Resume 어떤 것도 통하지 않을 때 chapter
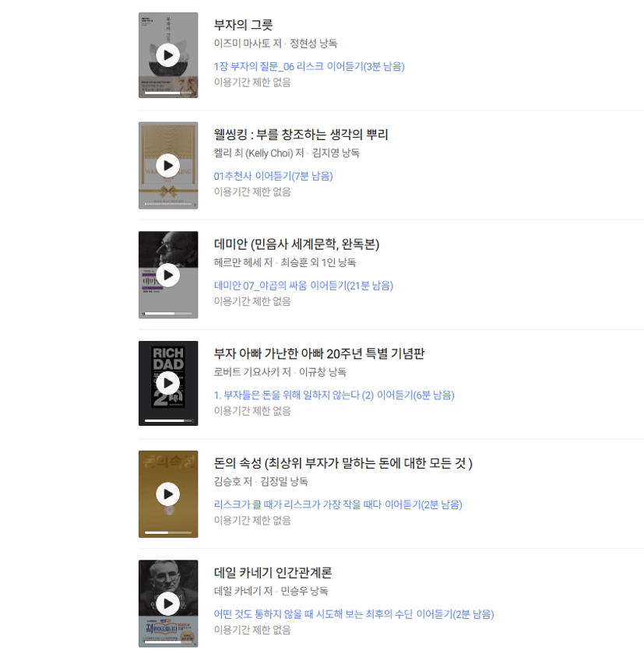Viewport: 644px width, 650px height. point(354,614)
